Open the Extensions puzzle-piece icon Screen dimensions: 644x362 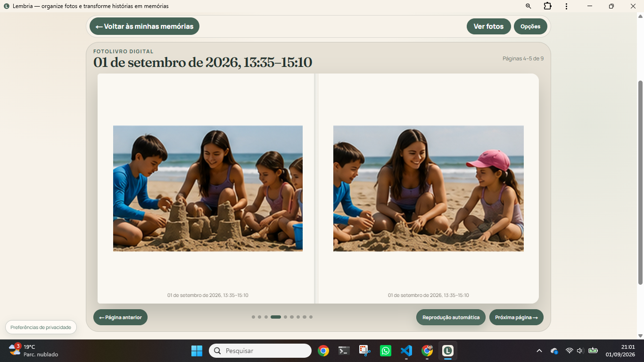[547, 6]
